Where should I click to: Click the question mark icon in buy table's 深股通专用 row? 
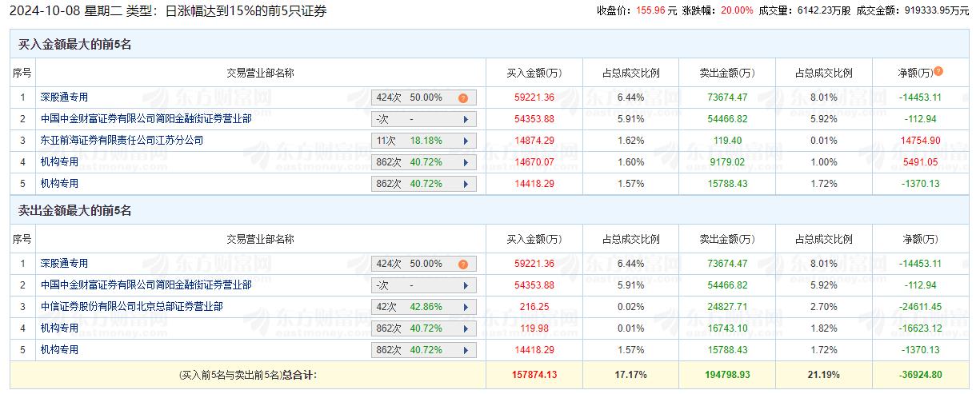tap(462, 98)
